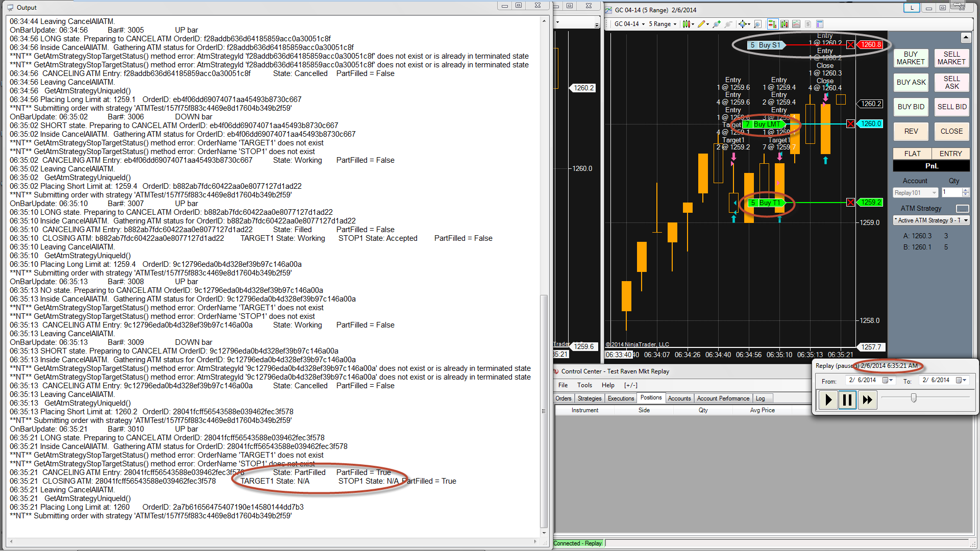The width and height of the screenshot is (980, 551).
Task: Click the crosshair cursor icon
Action: [742, 24]
